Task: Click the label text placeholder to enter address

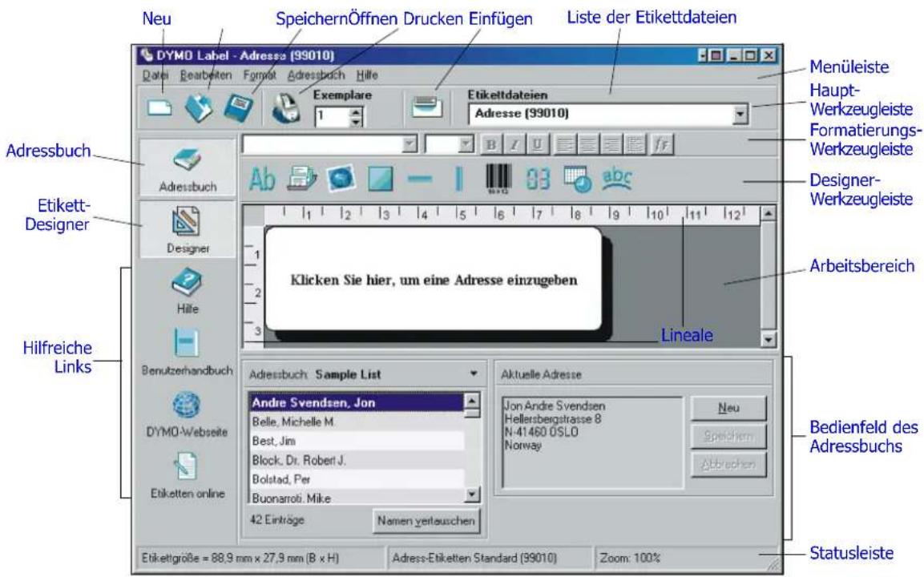Action: pos(434,280)
